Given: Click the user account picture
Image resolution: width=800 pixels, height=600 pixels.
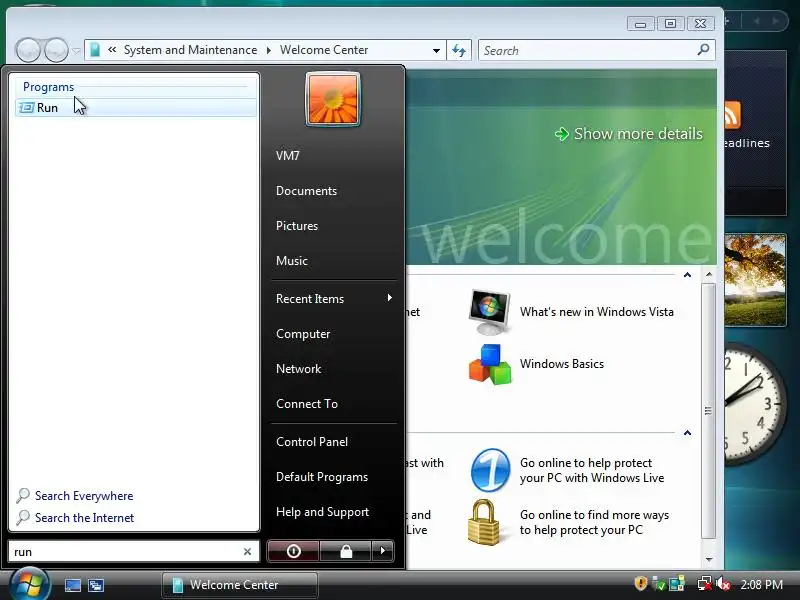Looking at the screenshot, I should pos(333,99).
